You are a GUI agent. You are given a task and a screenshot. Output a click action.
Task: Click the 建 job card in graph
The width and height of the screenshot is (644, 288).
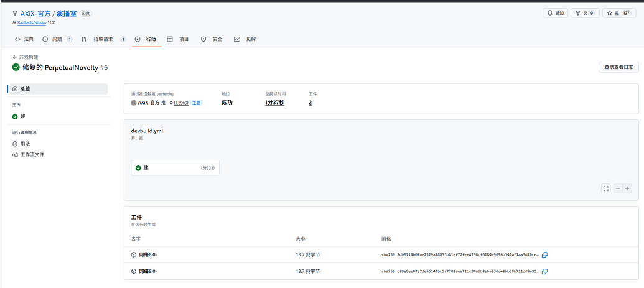(175, 168)
